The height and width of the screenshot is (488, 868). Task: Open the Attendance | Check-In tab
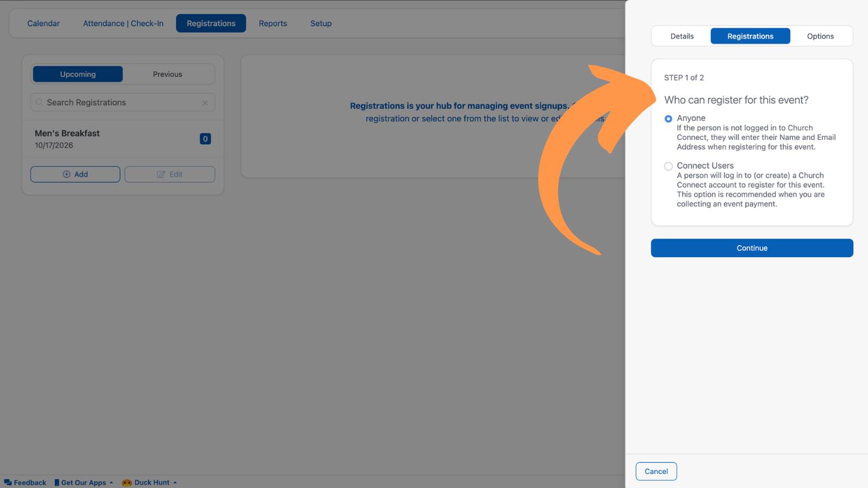click(123, 23)
